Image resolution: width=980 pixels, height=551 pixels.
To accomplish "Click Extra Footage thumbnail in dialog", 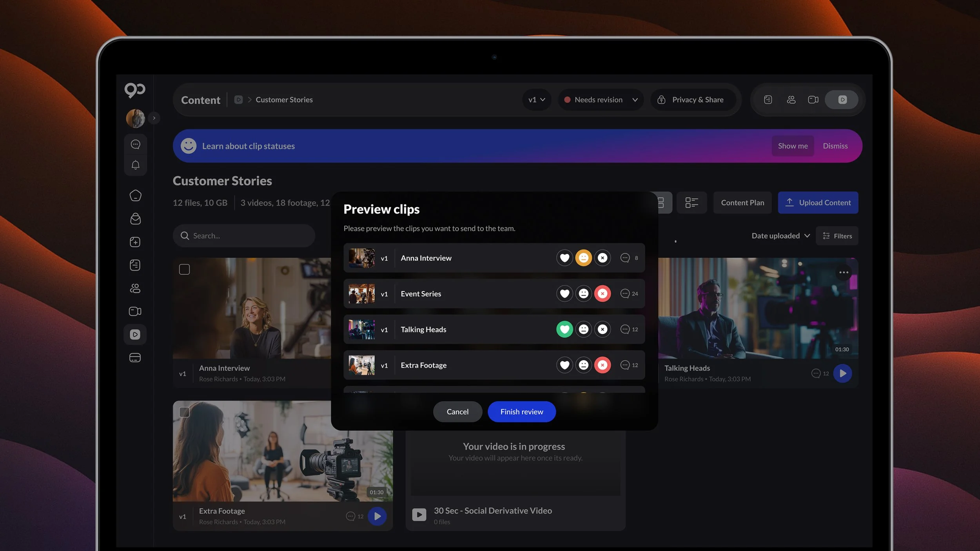I will (361, 365).
